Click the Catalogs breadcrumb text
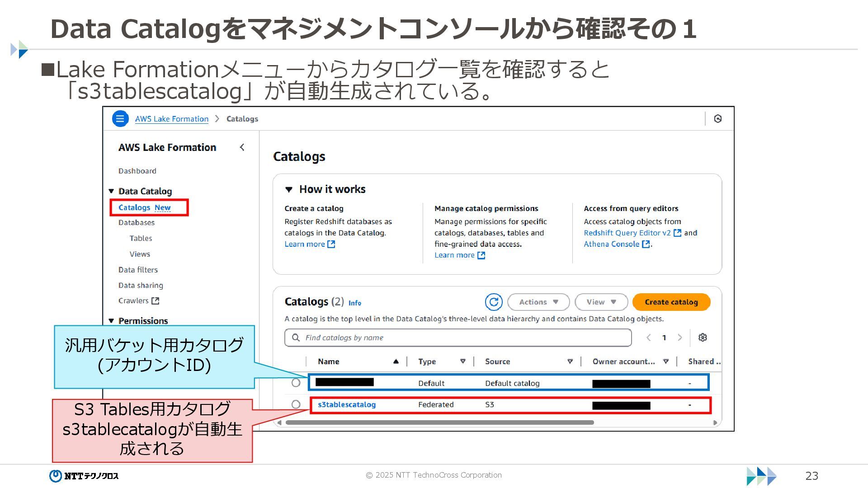This screenshot has width=868, height=488. coord(242,119)
